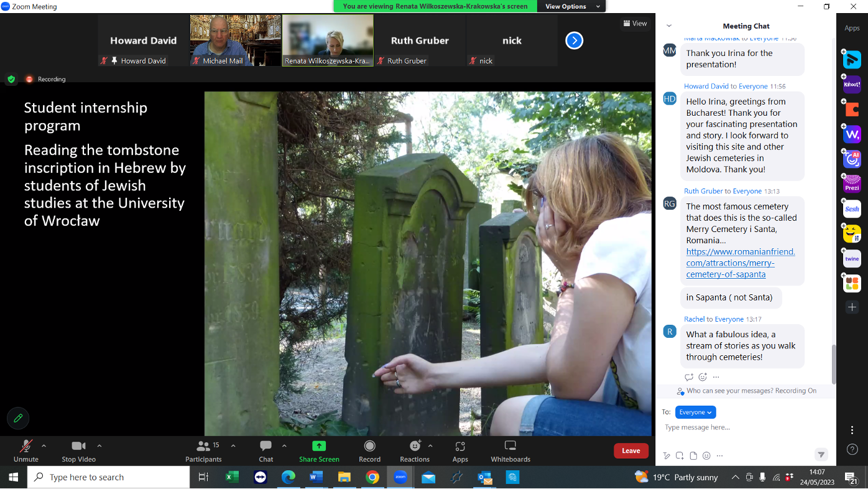Click Rachel sender name in chat
Screen dimensions: 868x489
coord(695,319)
